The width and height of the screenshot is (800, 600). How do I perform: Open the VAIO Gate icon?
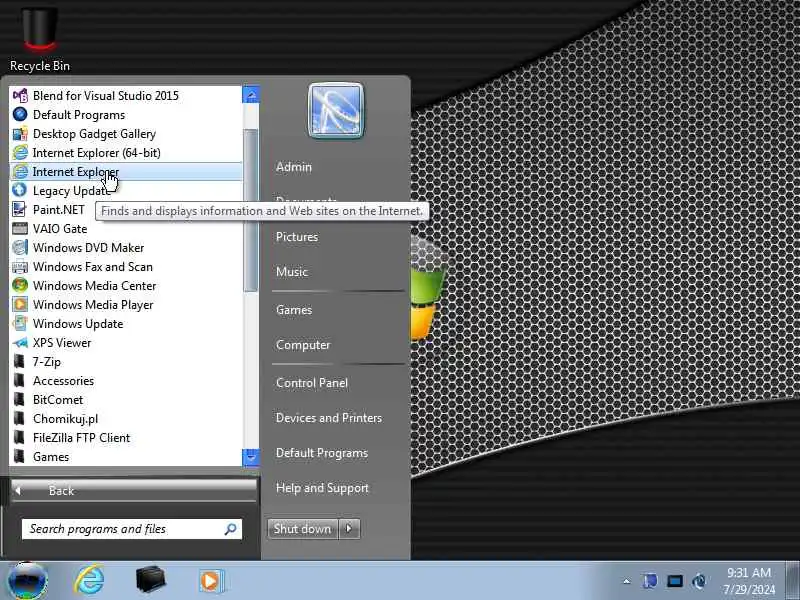[x=20, y=229]
